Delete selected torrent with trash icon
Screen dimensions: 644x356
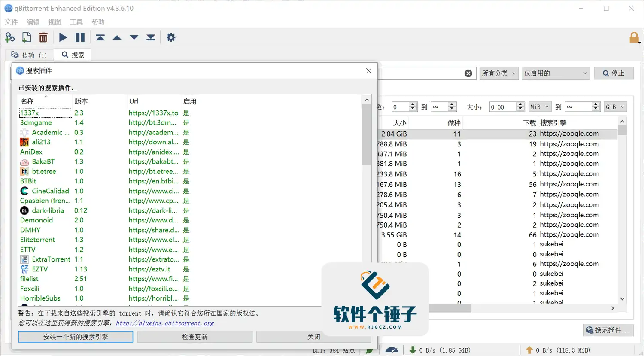click(43, 37)
